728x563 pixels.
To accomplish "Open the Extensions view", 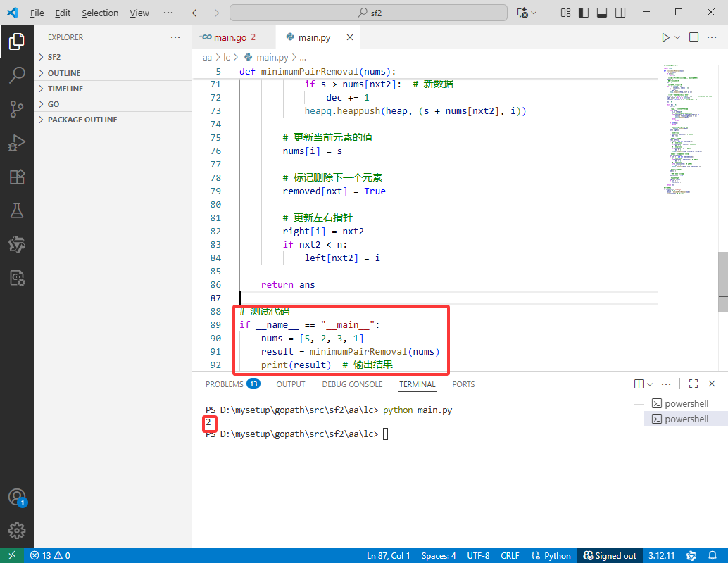I will pos(17,177).
